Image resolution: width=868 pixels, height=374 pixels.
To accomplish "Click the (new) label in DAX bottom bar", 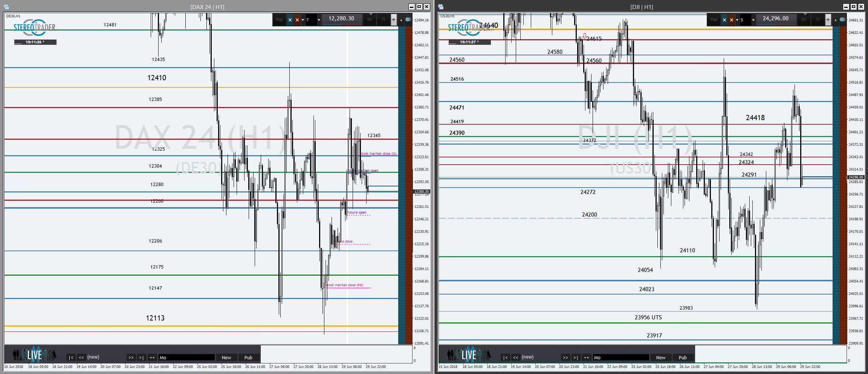I will [93, 357].
